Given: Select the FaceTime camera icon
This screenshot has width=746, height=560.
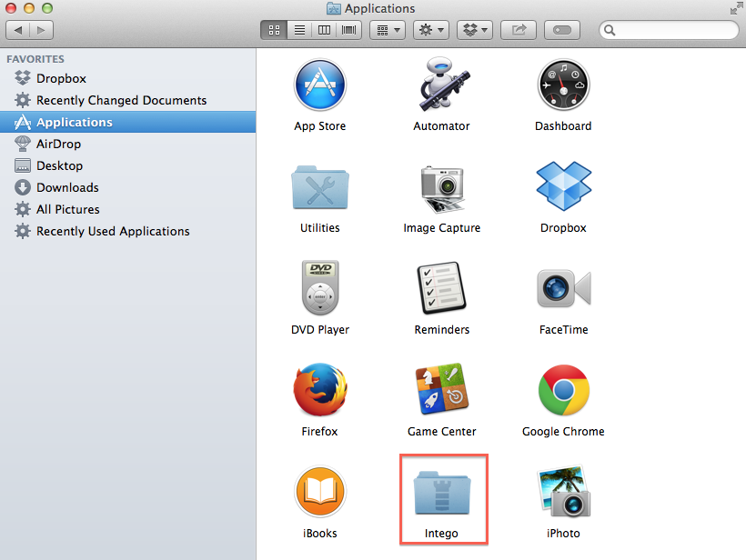Looking at the screenshot, I should click(x=563, y=288).
